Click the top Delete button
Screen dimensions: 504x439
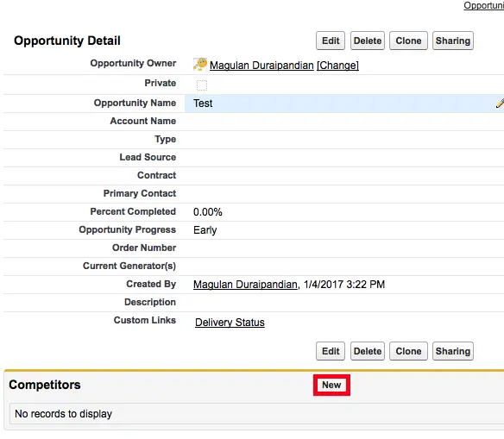368,41
